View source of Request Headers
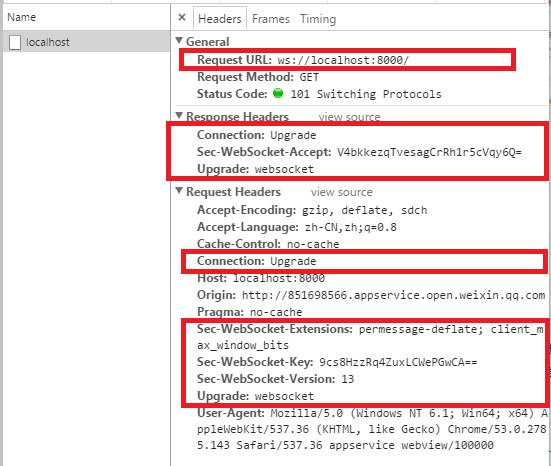 tap(341, 192)
